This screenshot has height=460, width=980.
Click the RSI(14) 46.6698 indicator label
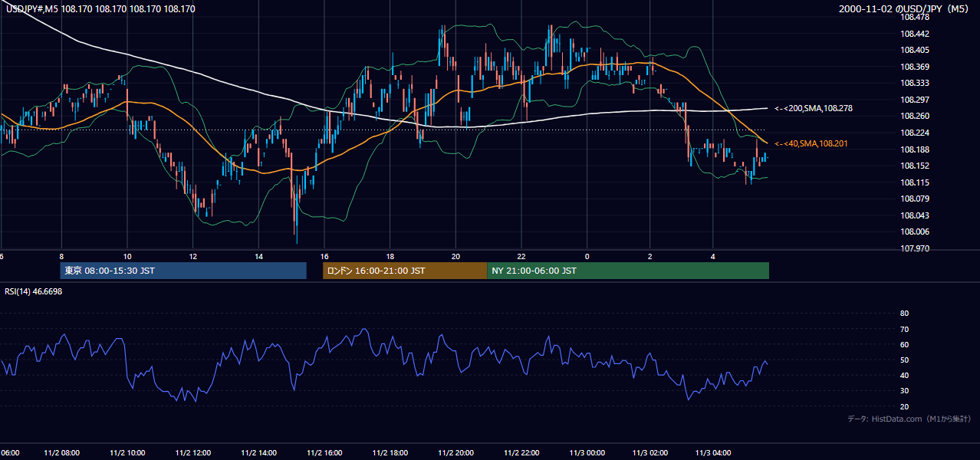(x=34, y=291)
